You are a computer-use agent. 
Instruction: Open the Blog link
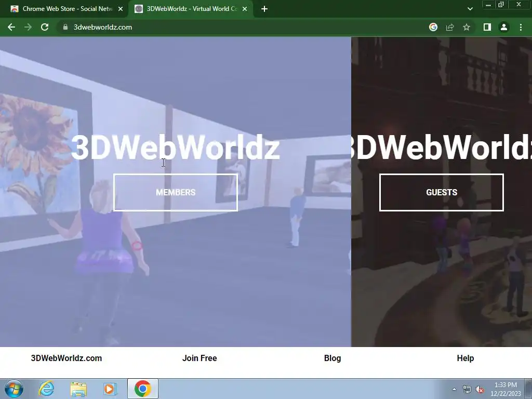[332, 358]
